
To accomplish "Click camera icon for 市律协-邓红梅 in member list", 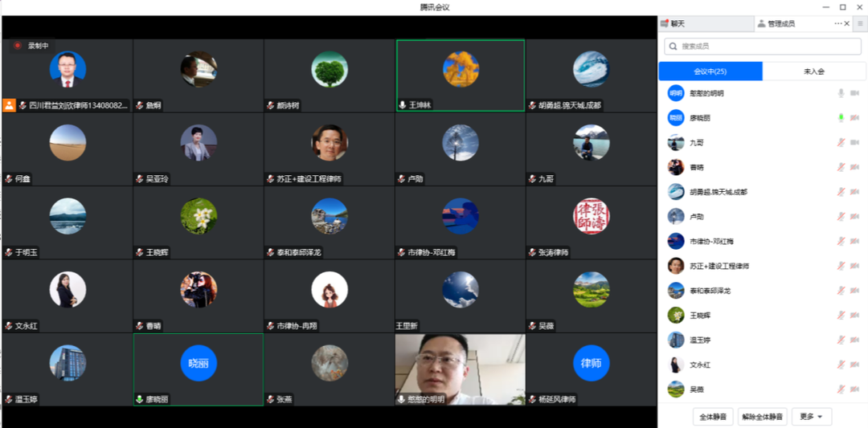I will 854,241.
